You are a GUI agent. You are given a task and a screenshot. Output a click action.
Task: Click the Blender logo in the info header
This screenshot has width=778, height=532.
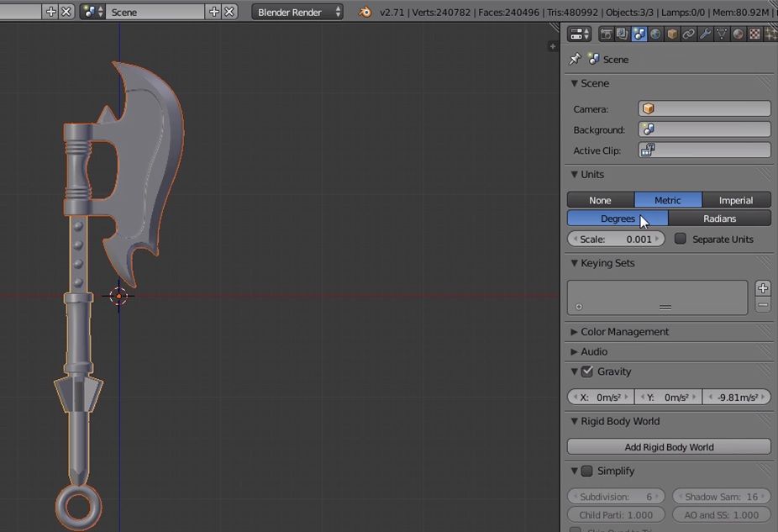365,12
